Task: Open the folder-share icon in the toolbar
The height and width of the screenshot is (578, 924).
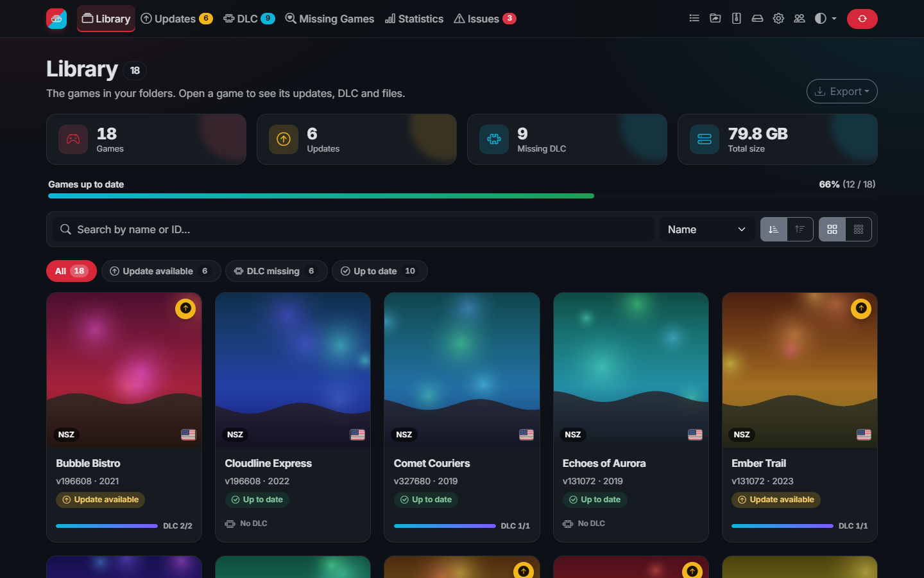Action: [x=715, y=19]
